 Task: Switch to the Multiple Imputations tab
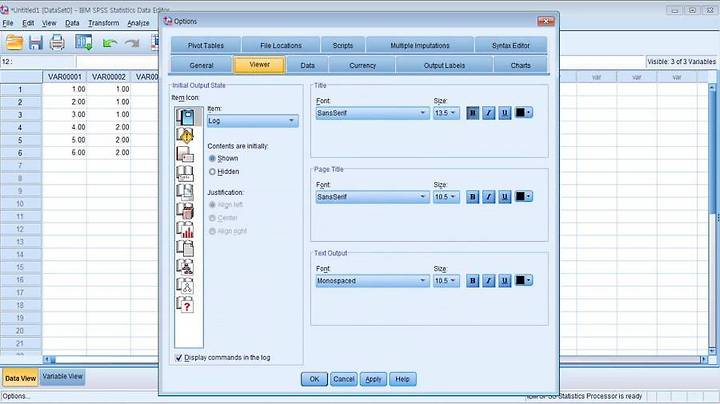(420, 45)
